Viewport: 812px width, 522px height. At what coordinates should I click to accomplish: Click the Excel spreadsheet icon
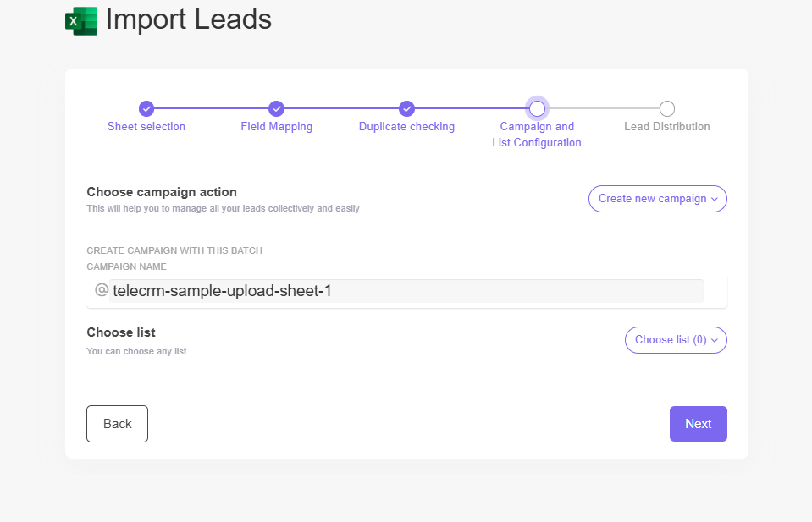80,20
